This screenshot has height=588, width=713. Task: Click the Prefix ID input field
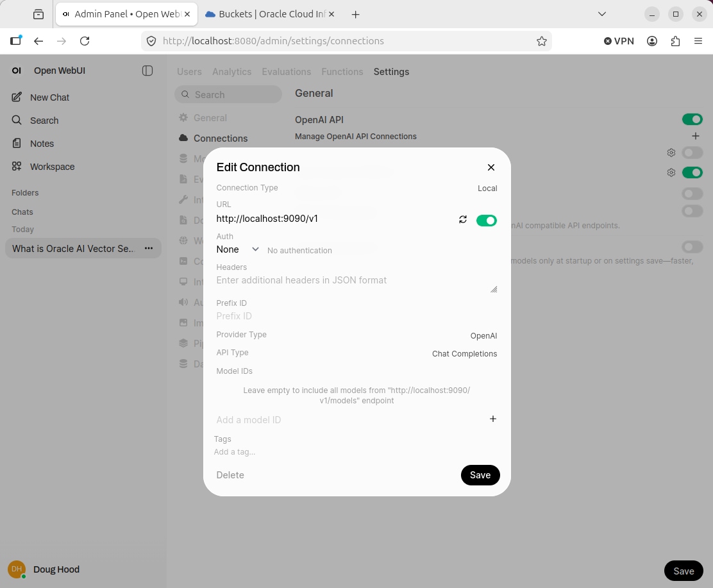point(356,316)
